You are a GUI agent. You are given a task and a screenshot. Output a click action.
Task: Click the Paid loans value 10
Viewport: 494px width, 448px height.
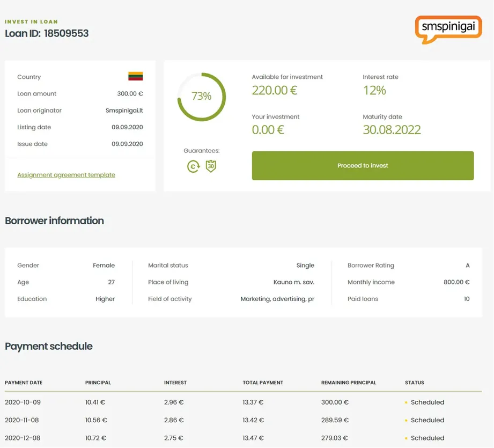pos(467,299)
